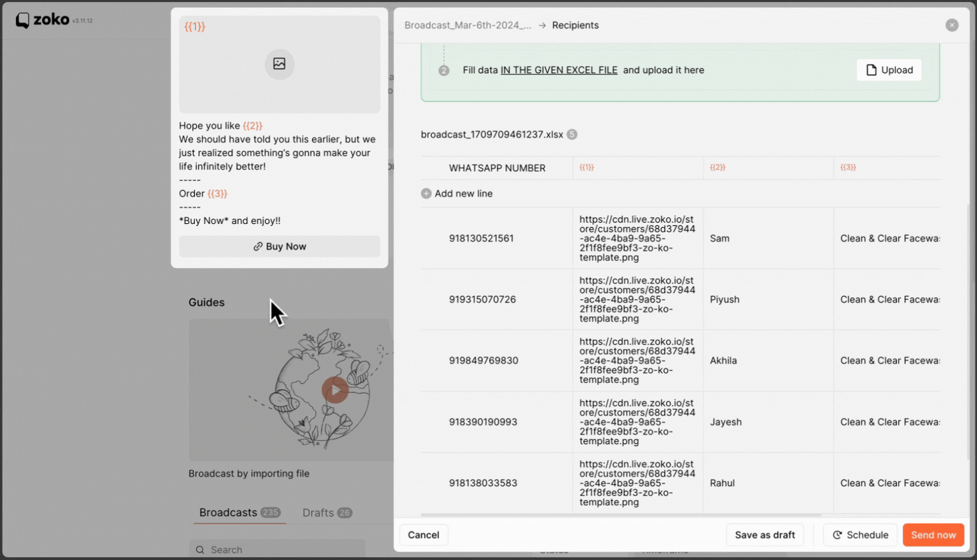The height and width of the screenshot is (560, 977).
Task: Click the recipient count badge 5
Action: [x=572, y=134]
